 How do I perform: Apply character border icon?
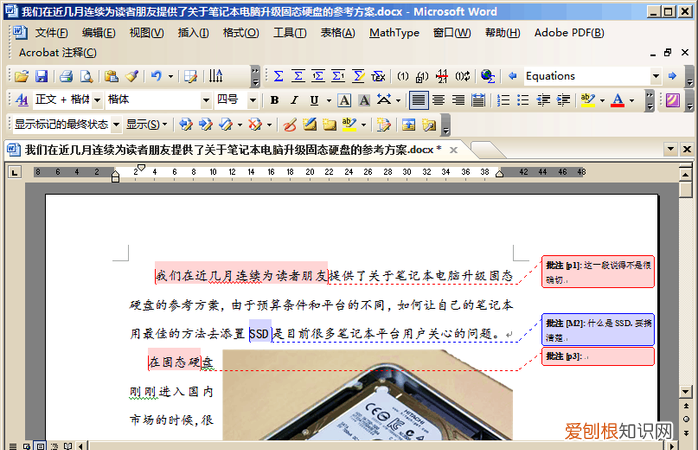click(x=344, y=100)
